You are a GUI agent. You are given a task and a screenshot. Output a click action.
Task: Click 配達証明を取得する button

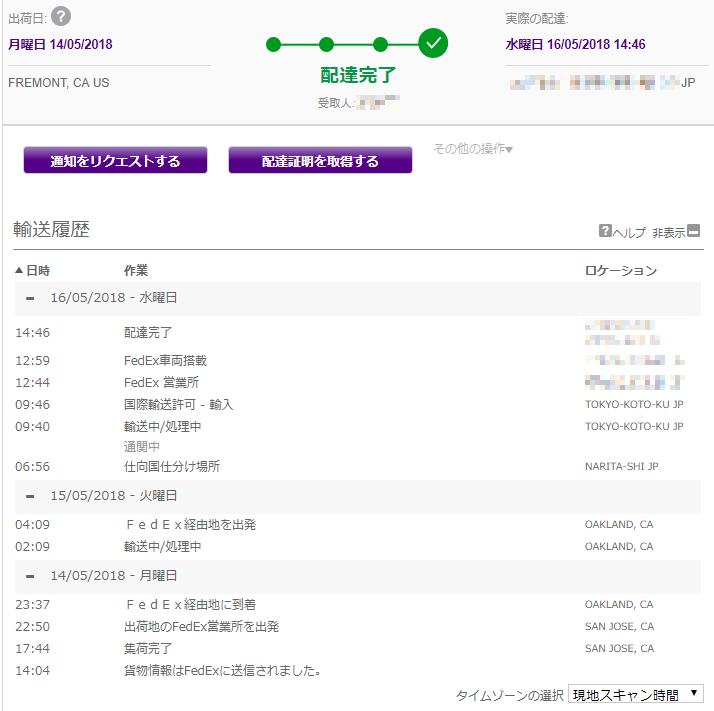320,160
